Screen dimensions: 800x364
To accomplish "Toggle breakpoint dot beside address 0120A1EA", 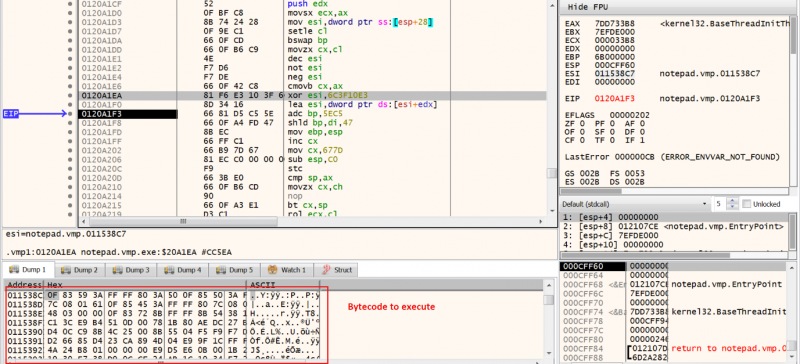I will [x=70, y=95].
